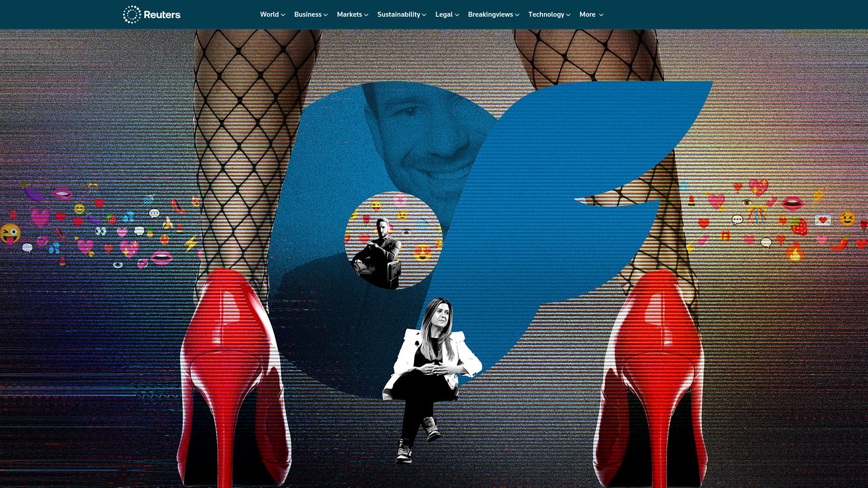This screenshot has height=488, width=868.
Task: Expand the chevron next to World
Action: pyautogui.click(x=283, y=15)
